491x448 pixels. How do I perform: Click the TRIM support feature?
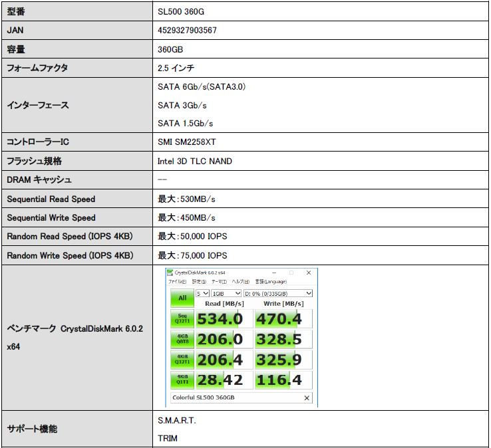pyautogui.click(x=168, y=438)
